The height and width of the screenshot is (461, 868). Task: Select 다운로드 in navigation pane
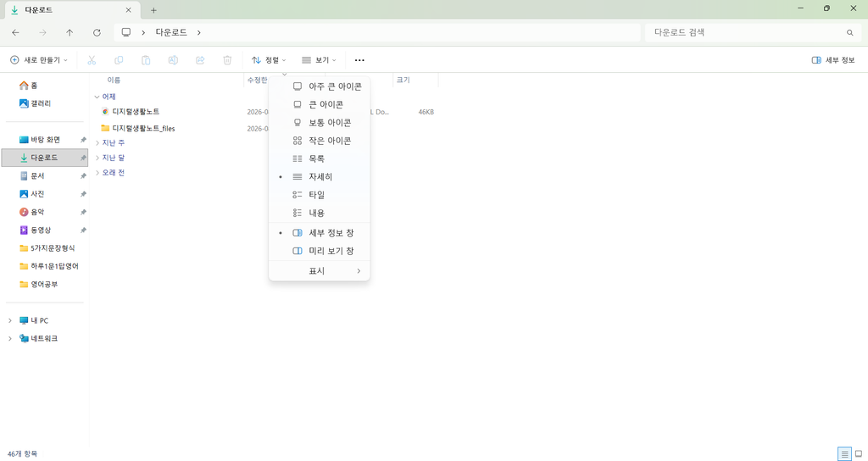pos(44,158)
